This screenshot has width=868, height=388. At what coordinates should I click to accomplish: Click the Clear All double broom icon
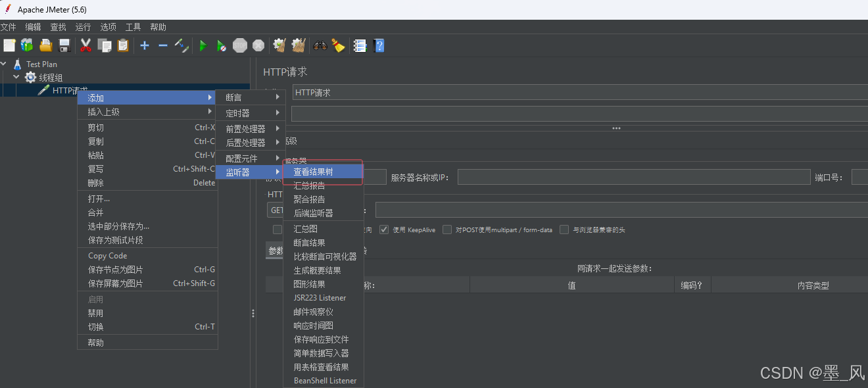click(299, 45)
